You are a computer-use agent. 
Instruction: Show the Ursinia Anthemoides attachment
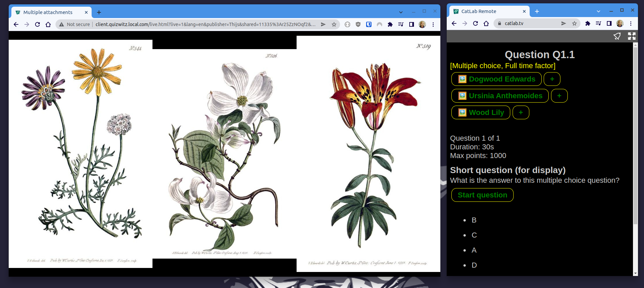tap(500, 96)
